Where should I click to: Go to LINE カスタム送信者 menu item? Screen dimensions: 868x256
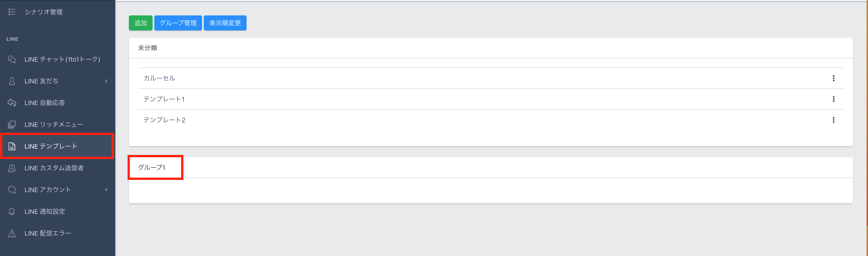click(54, 168)
